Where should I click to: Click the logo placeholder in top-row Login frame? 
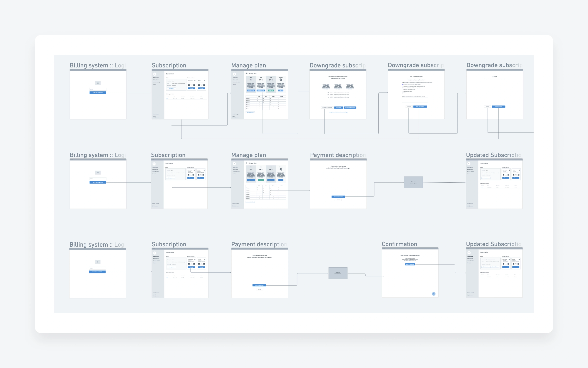pos(98,83)
